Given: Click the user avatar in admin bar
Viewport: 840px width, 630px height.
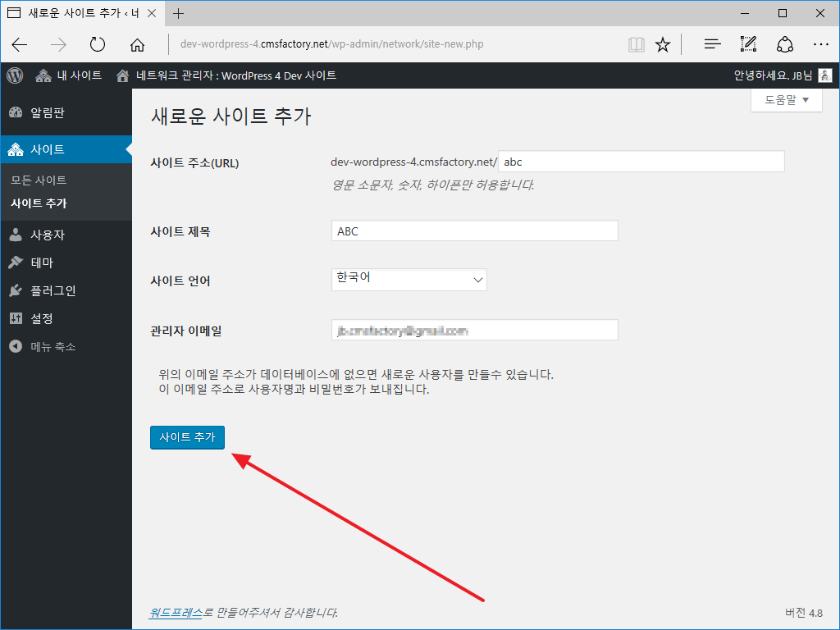Looking at the screenshot, I should (825, 75).
